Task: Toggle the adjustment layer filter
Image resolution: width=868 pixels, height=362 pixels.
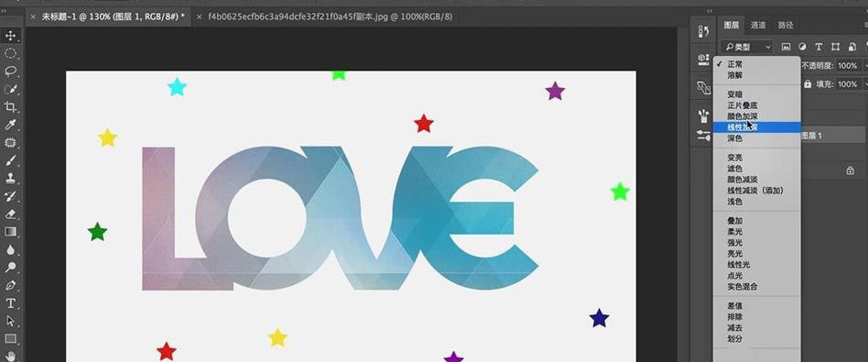Action: tap(802, 47)
